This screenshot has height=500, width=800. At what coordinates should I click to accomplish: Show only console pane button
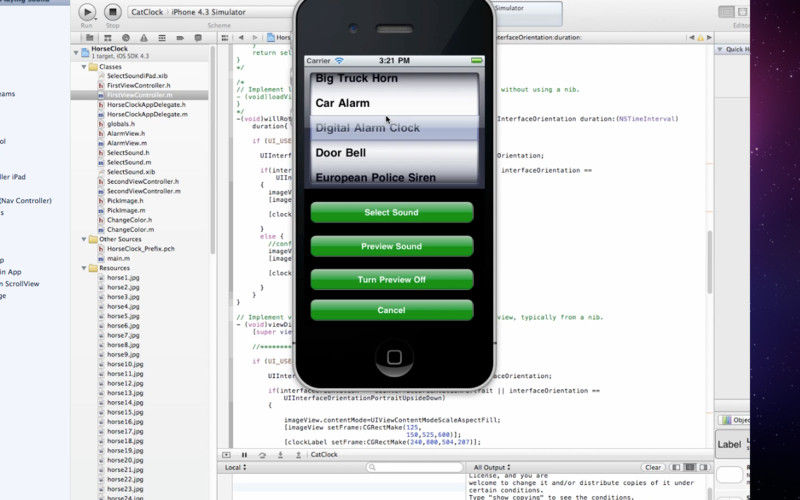pyautogui.click(x=705, y=467)
